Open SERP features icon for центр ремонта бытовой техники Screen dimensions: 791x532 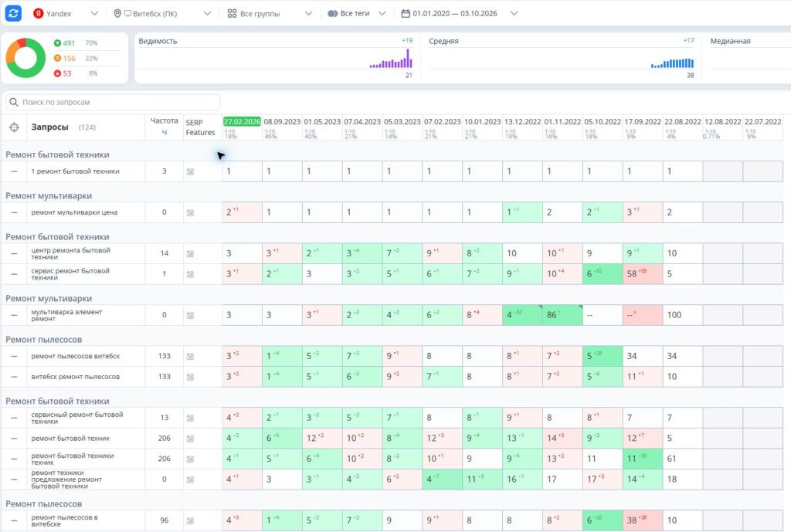coord(190,253)
